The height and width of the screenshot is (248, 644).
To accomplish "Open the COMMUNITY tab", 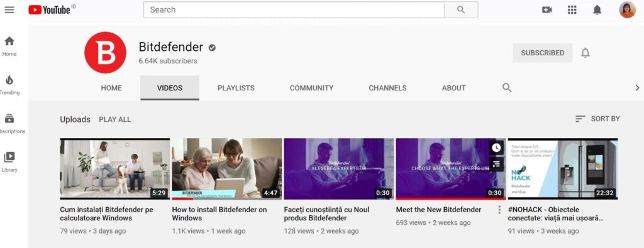I will point(312,88).
